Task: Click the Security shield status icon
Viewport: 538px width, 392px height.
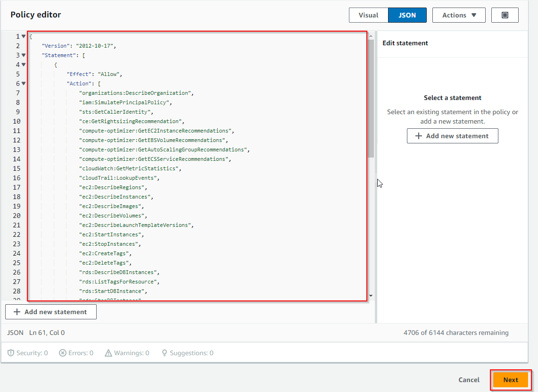Action: [11, 353]
